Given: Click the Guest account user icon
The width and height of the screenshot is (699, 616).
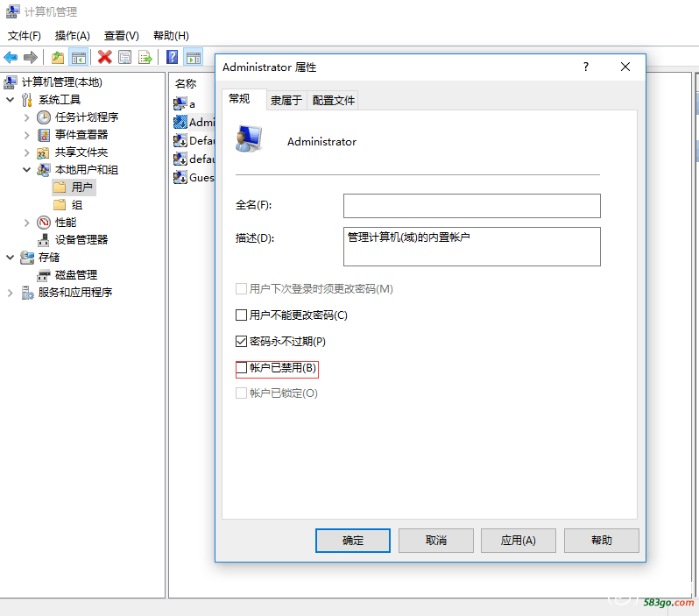Looking at the screenshot, I should pos(180,178).
